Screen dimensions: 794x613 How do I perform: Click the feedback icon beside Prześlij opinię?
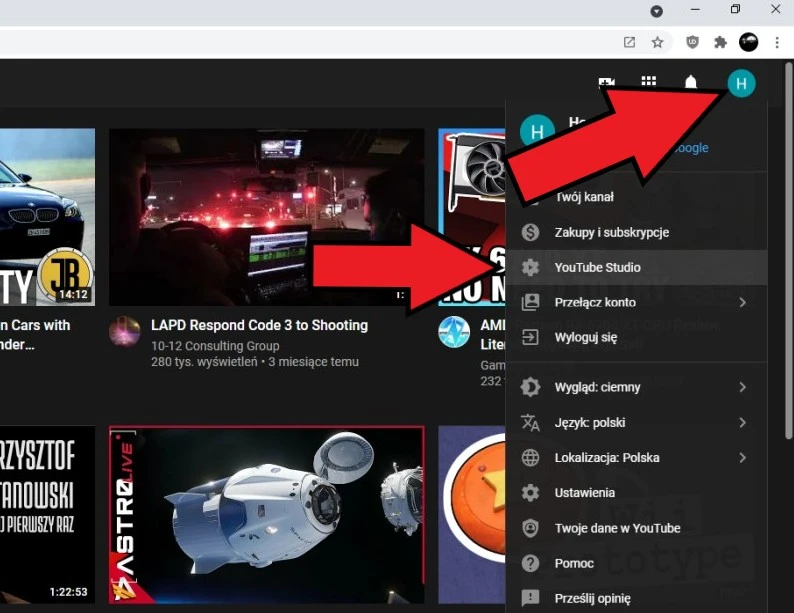[x=530, y=598]
